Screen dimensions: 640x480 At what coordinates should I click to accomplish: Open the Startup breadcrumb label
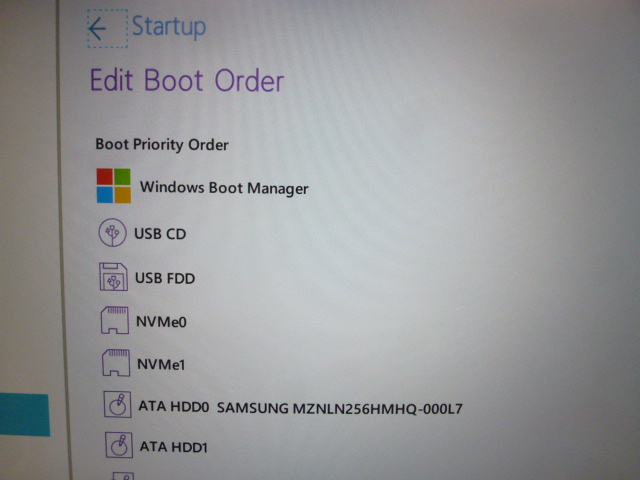[169, 27]
